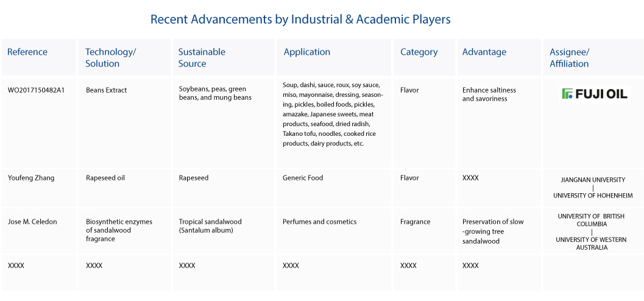This screenshot has height=301, width=644.
Task: Click patent reference WO2017150482A1
Action: tap(36, 90)
